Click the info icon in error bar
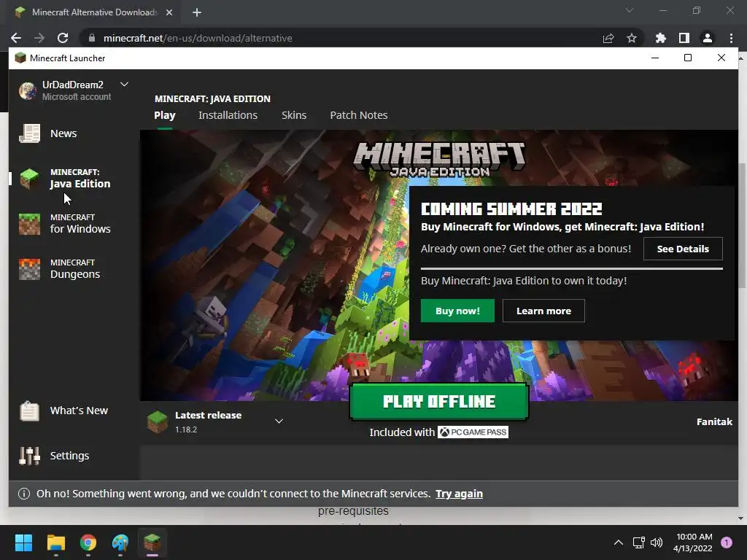The width and height of the screenshot is (747, 560). (x=24, y=494)
